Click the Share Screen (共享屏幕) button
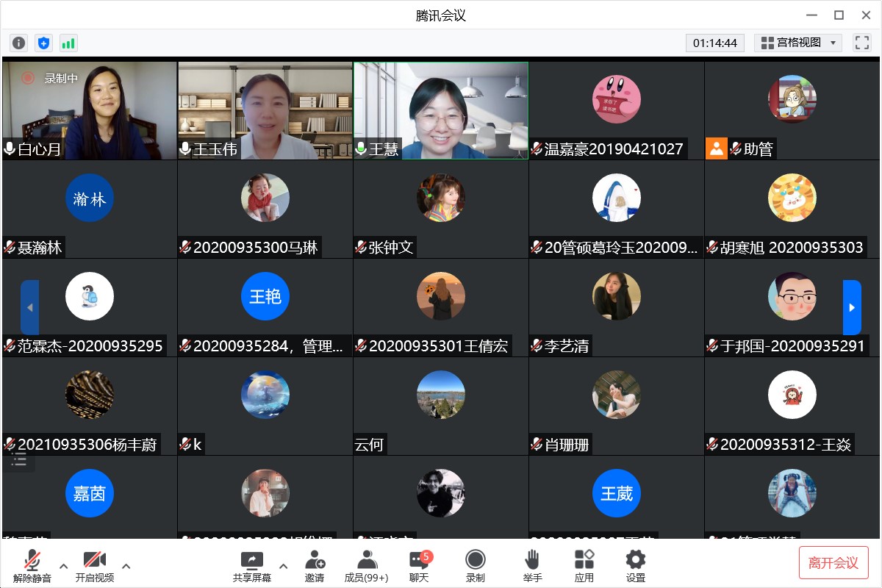 point(252,565)
